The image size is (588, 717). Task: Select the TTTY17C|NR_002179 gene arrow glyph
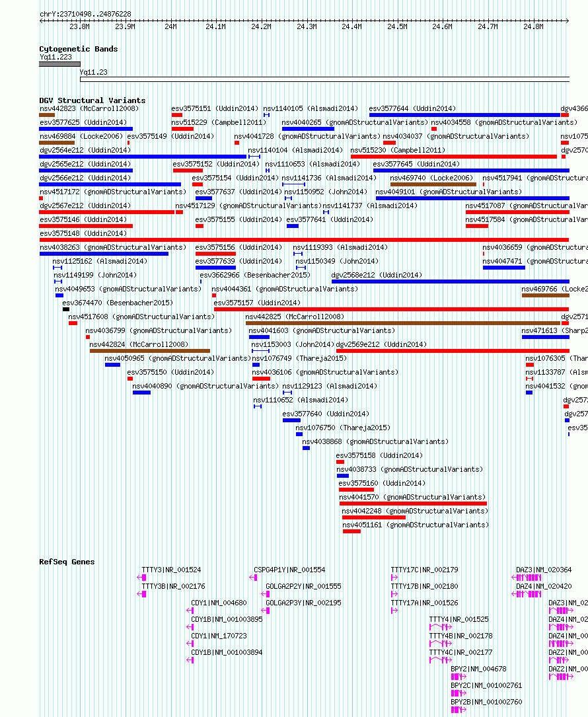point(394,578)
